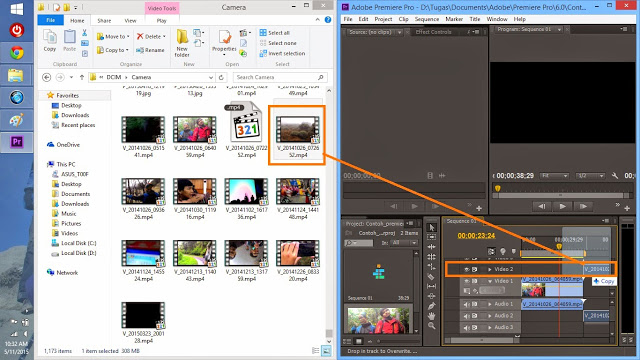Select the Slip tool
The height and width of the screenshot is (360, 640).
pyautogui.click(x=432, y=286)
